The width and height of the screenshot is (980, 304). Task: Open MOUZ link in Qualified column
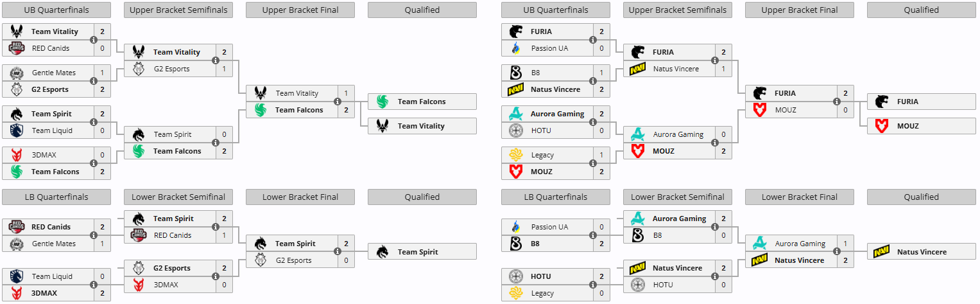[907, 126]
